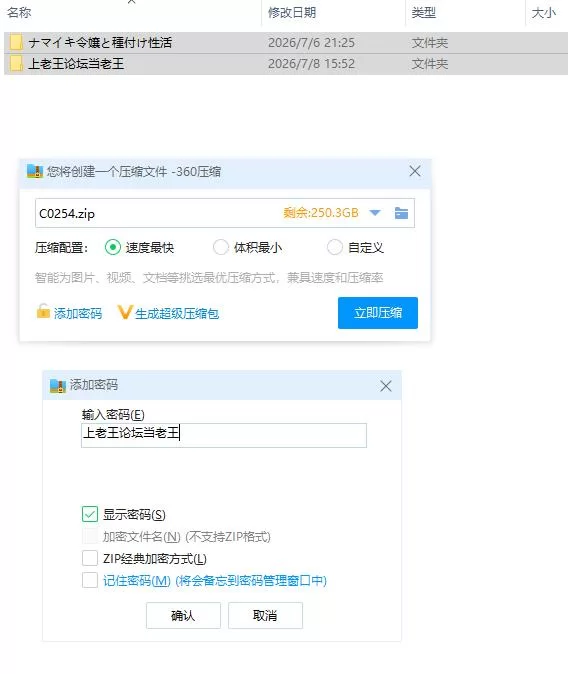This screenshot has height=674, width=569.
Task: Click the date 2026/7/6 21:25
Action: click(312, 43)
